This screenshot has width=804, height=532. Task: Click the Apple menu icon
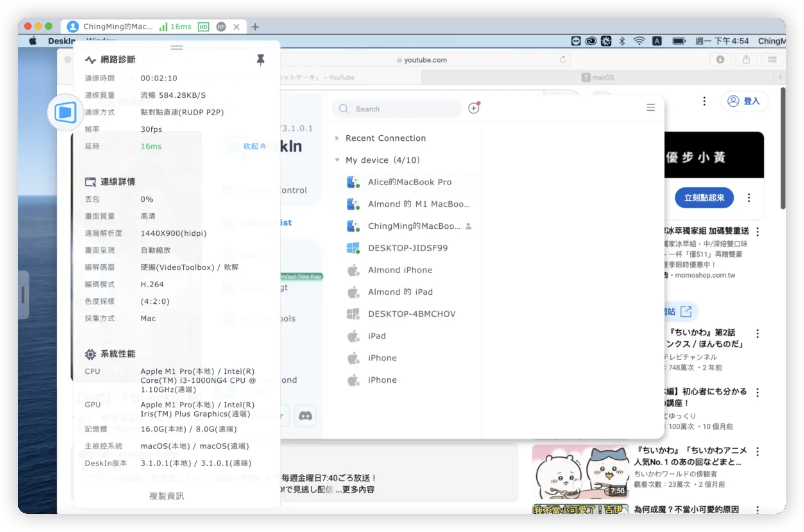tap(33, 41)
